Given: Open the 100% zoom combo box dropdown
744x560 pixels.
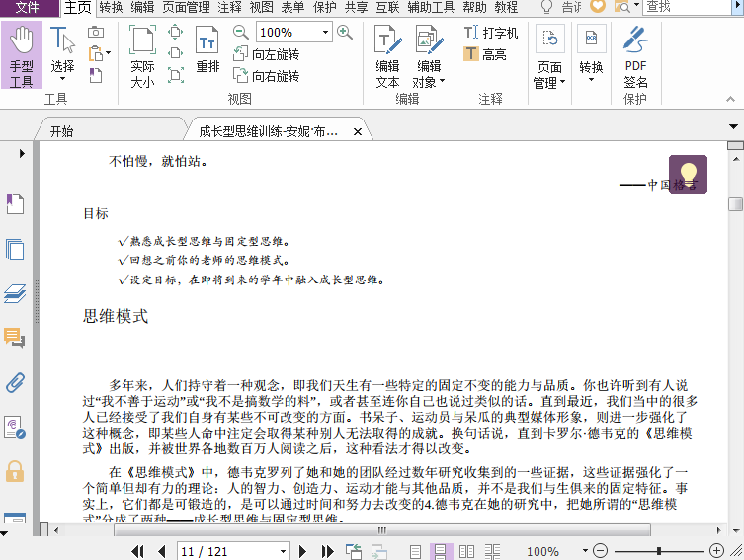Looking at the screenshot, I should 325,33.
